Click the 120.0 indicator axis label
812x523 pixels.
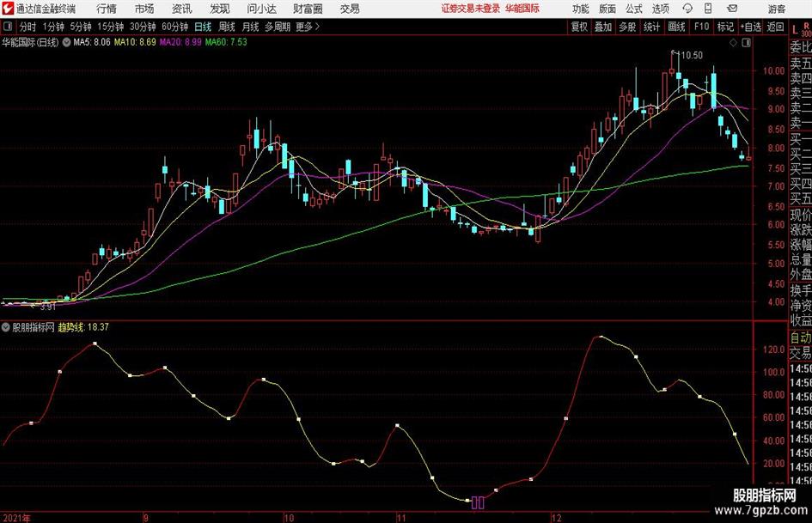pos(773,350)
